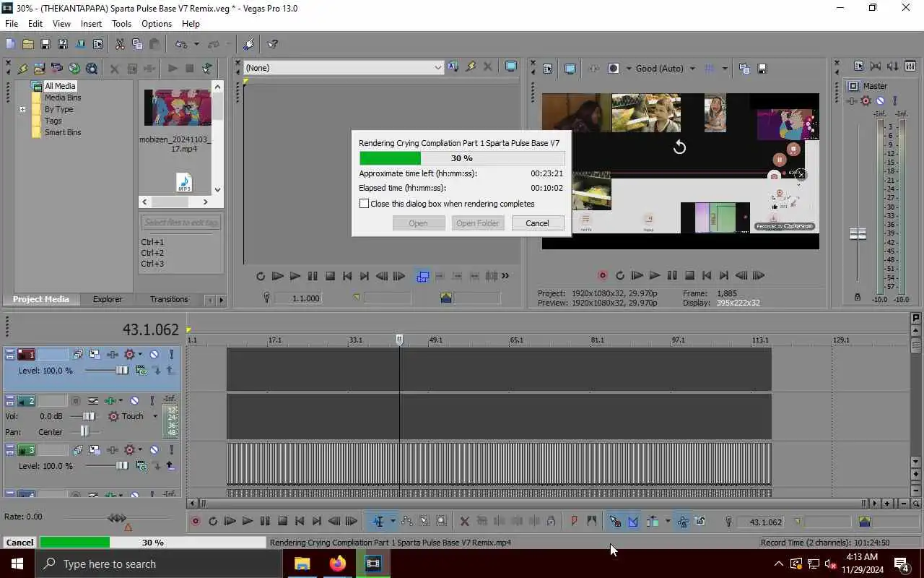Click the track 2 Vol slider handle

pos(88,416)
